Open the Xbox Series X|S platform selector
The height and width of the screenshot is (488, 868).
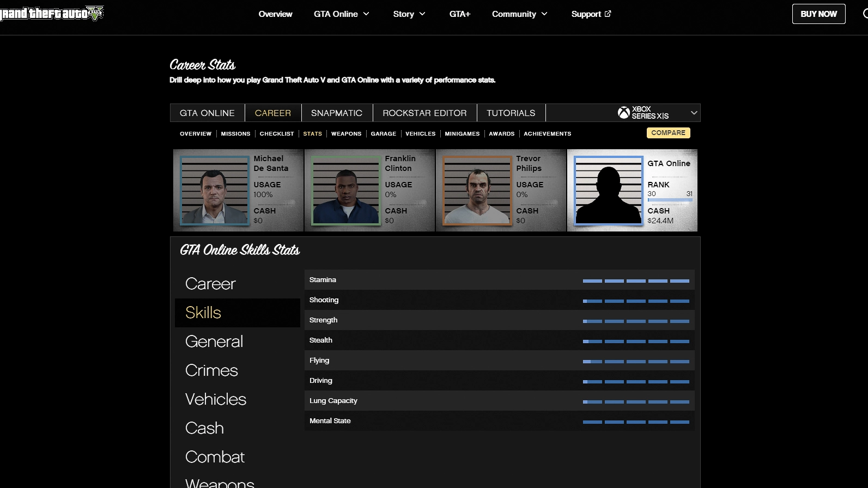point(657,113)
